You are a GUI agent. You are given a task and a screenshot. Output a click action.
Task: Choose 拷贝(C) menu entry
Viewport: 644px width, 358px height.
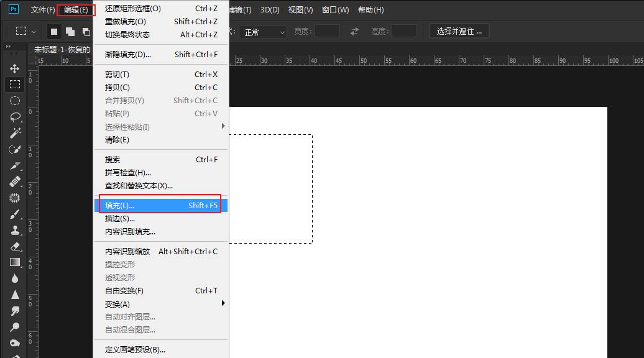click(161, 88)
